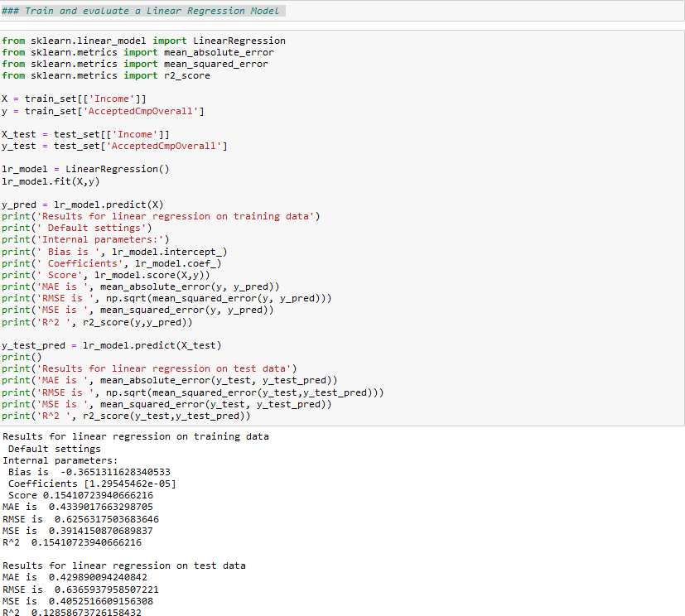Click the r2_score import line
Image resolution: width=685 pixels, height=616 pixels.
(x=105, y=75)
